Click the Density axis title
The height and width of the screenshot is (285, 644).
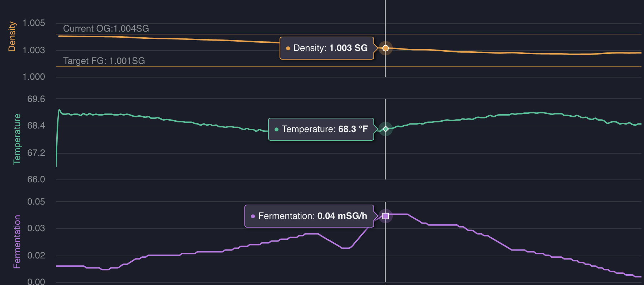[x=12, y=36]
